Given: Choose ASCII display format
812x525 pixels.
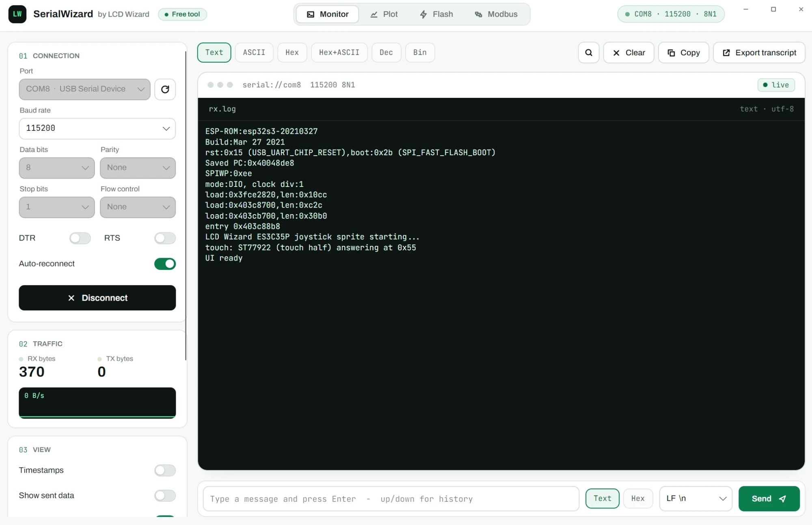Looking at the screenshot, I should (254, 52).
